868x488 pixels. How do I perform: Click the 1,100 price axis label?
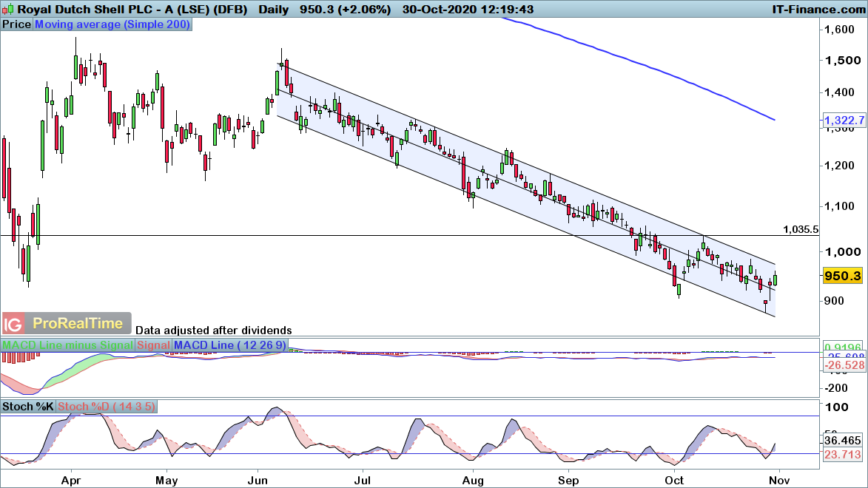point(840,206)
